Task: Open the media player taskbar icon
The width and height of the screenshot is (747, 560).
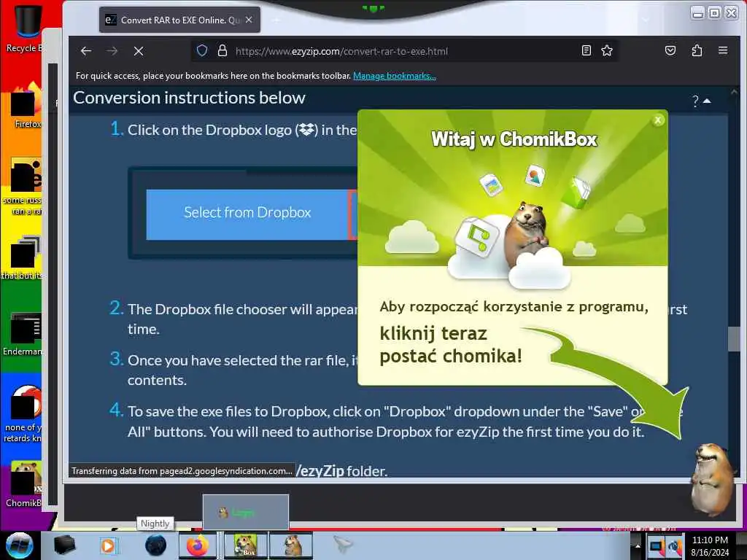Action: 108,545
